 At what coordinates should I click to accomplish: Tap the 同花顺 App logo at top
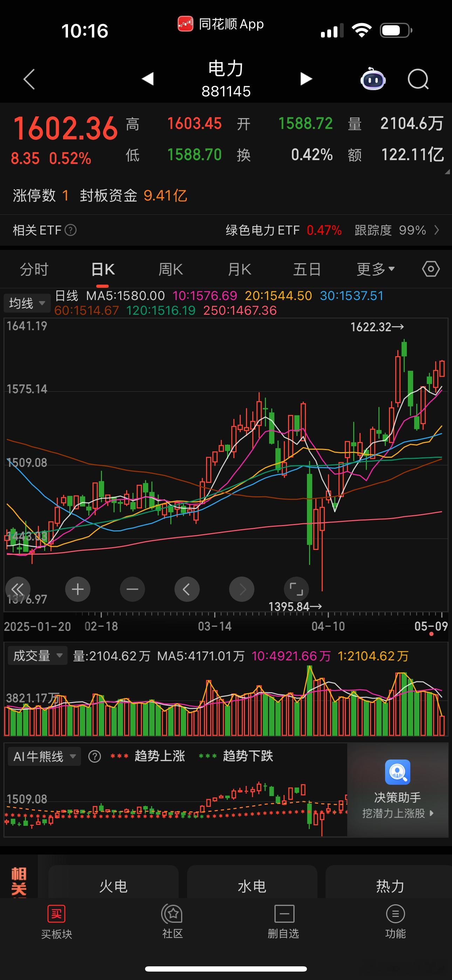click(185, 24)
